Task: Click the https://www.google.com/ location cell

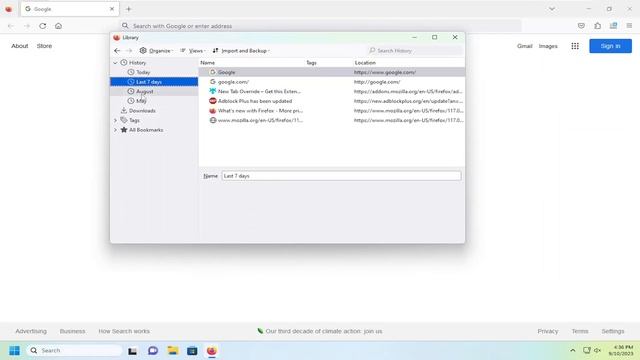Action: [385, 72]
